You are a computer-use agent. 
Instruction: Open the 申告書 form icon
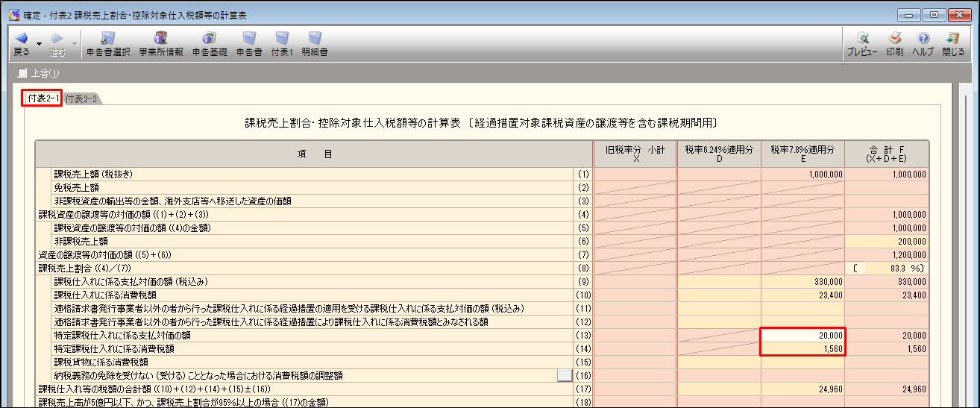coord(249,39)
